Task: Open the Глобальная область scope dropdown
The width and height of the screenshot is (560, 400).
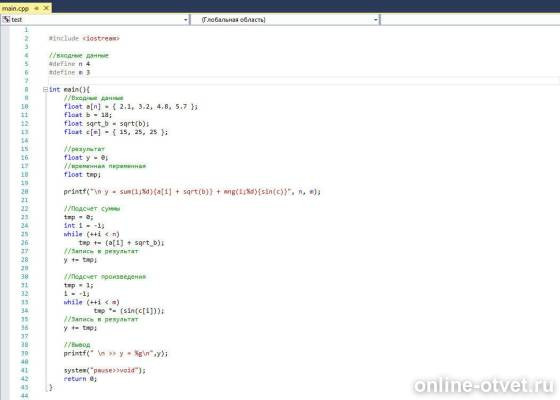Action: [x=285, y=19]
